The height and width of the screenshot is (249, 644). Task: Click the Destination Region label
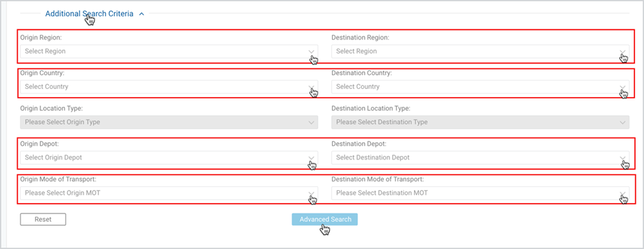point(360,38)
